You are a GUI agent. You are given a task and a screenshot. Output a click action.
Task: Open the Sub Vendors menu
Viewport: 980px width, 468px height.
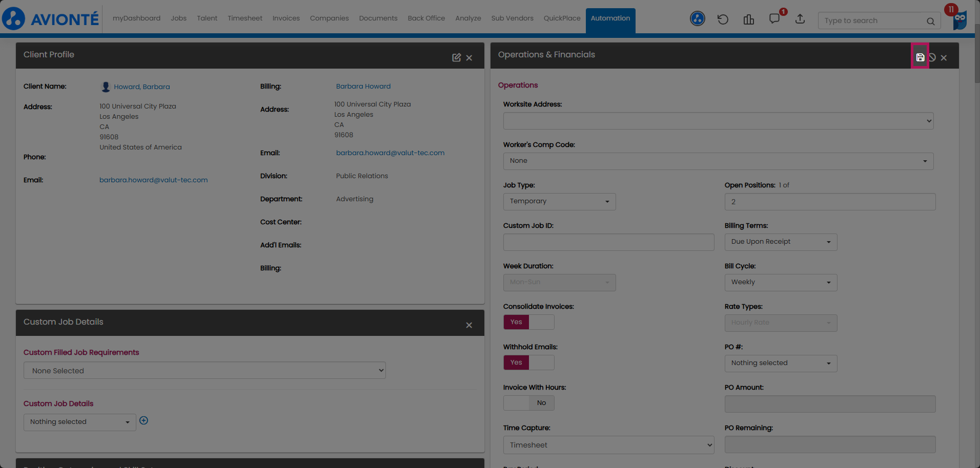click(512, 18)
